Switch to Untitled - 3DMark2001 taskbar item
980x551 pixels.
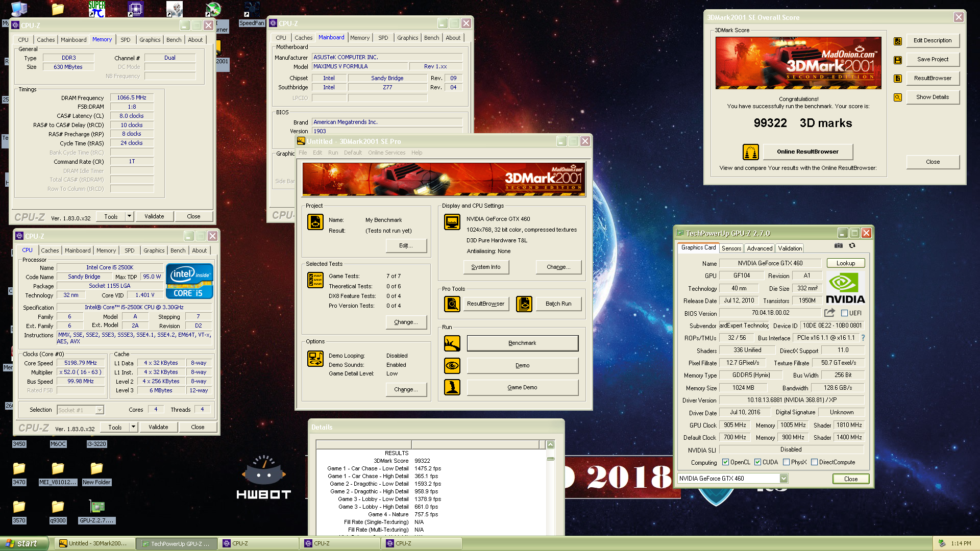(95, 544)
